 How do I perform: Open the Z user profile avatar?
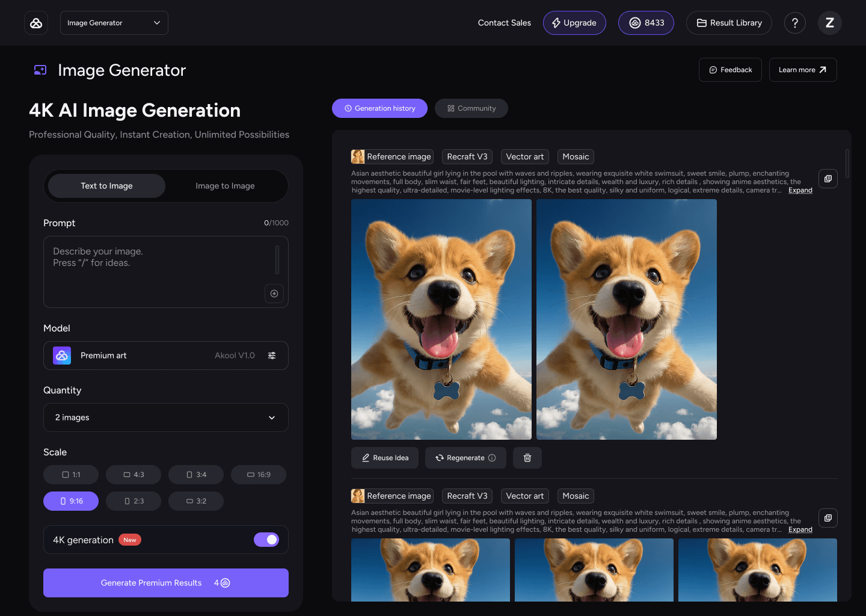pyautogui.click(x=830, y=23)
